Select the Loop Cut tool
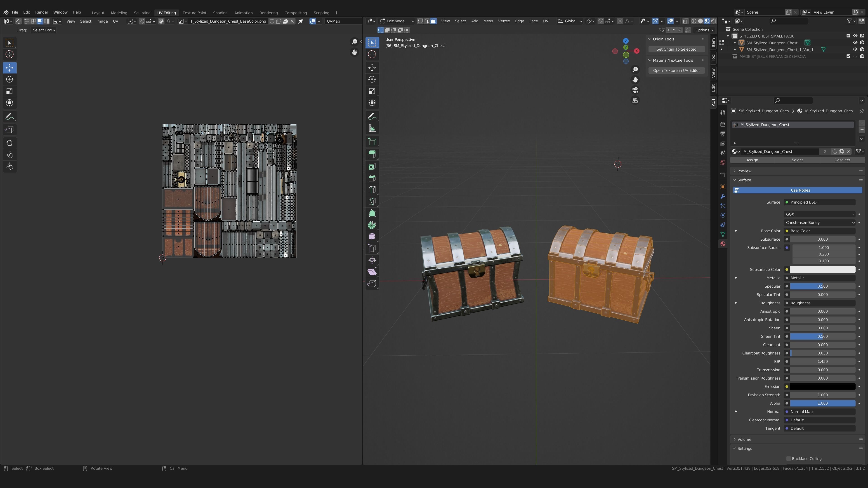Viewport: 868px width, 488px height. pos(372,190)
